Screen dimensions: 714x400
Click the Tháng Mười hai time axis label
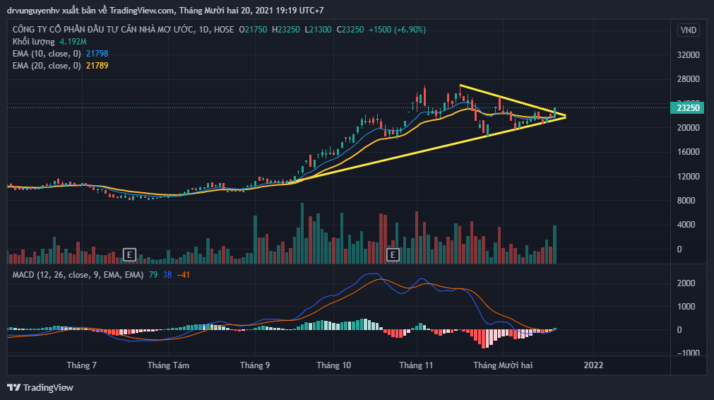pyautogui.click(x=503, y=365)
